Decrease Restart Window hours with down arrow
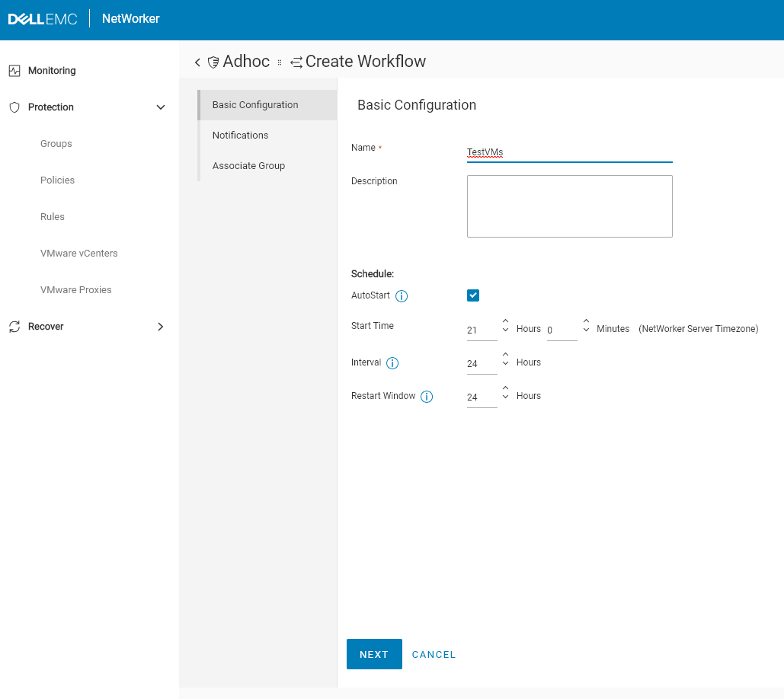This screenshot has width=784, height=699. [505, 397]
